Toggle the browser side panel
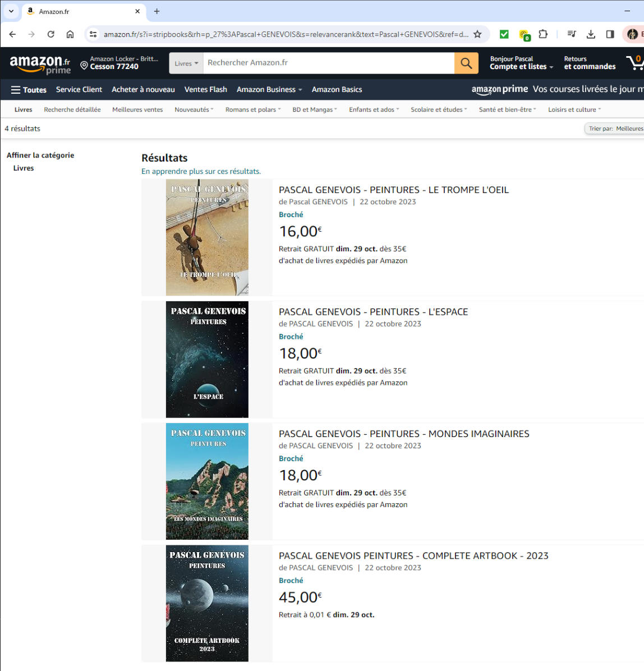 (x=610, y=34)
